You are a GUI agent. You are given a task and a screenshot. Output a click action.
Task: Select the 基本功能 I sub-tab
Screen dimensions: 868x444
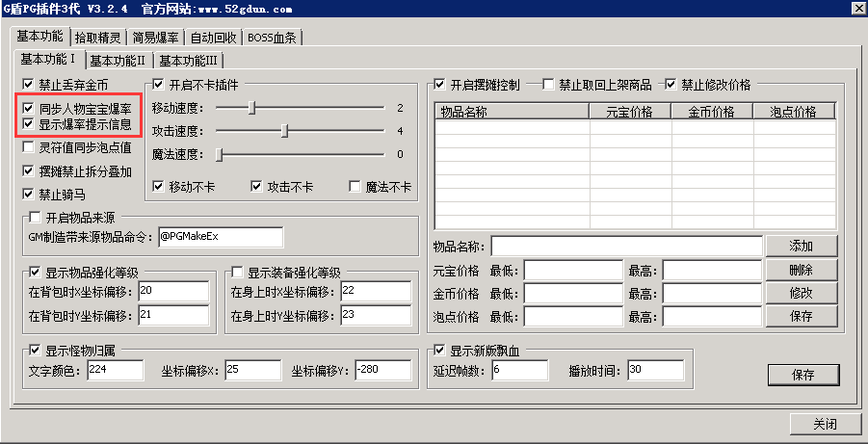point(48,59)
